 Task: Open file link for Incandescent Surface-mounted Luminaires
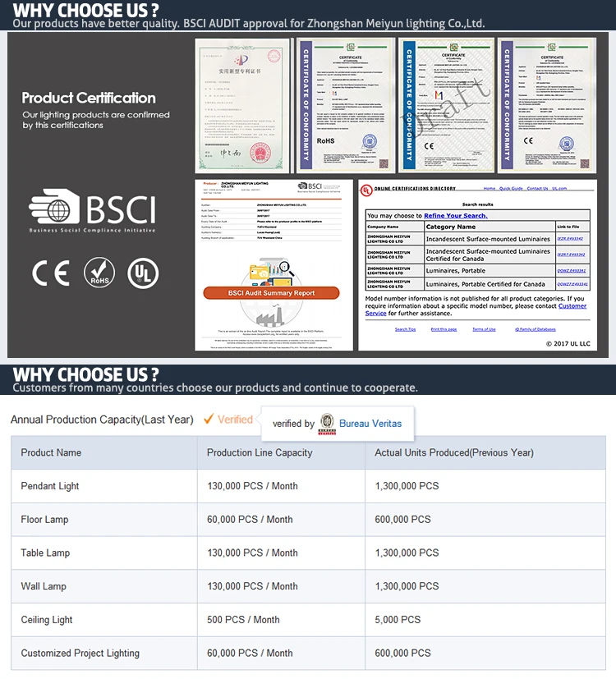[x=570, y=239]
